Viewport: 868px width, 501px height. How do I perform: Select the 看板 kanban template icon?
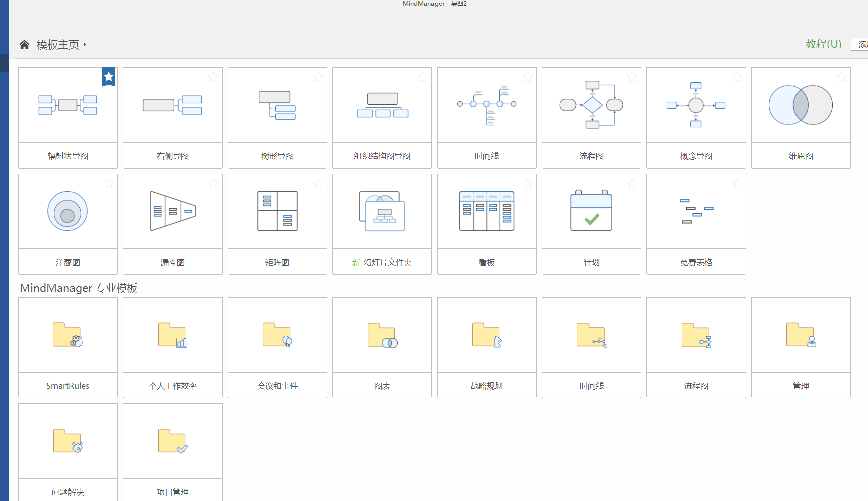[487, 211]
